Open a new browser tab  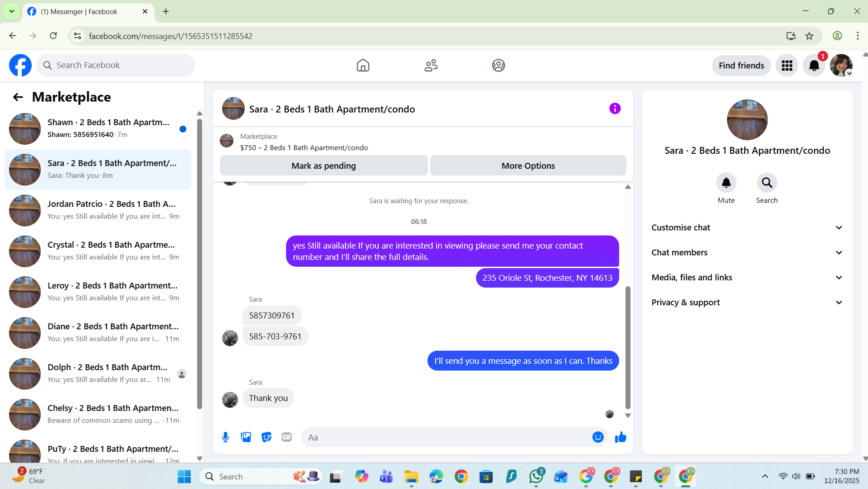pos(166,11)
